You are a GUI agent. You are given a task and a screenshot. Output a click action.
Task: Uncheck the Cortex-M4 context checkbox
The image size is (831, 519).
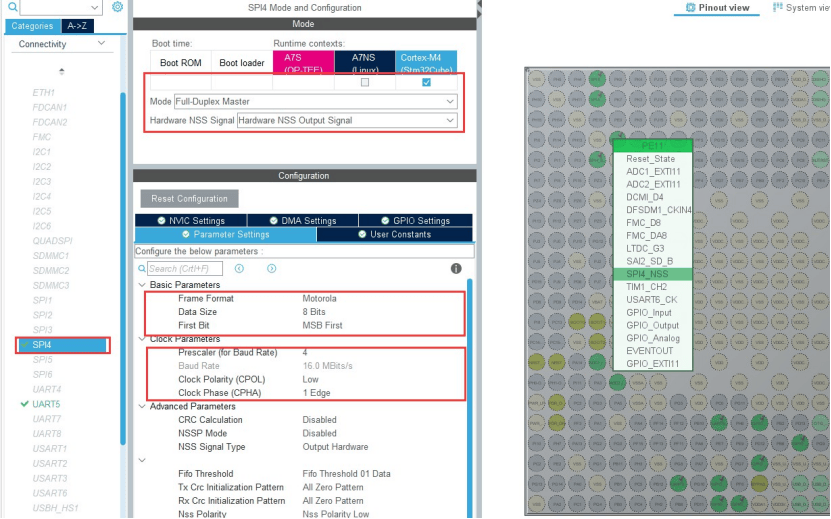pos(426,82)
